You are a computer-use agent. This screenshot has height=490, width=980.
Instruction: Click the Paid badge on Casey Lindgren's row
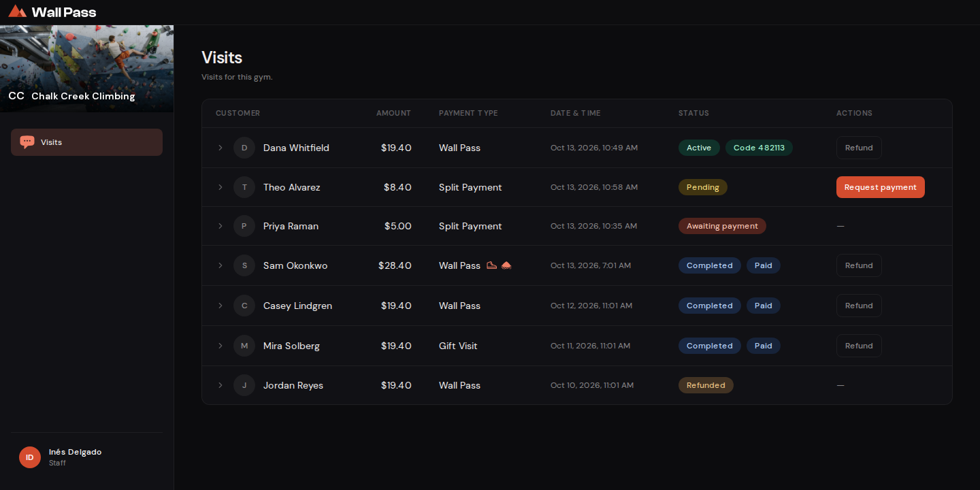pos(764,306)
